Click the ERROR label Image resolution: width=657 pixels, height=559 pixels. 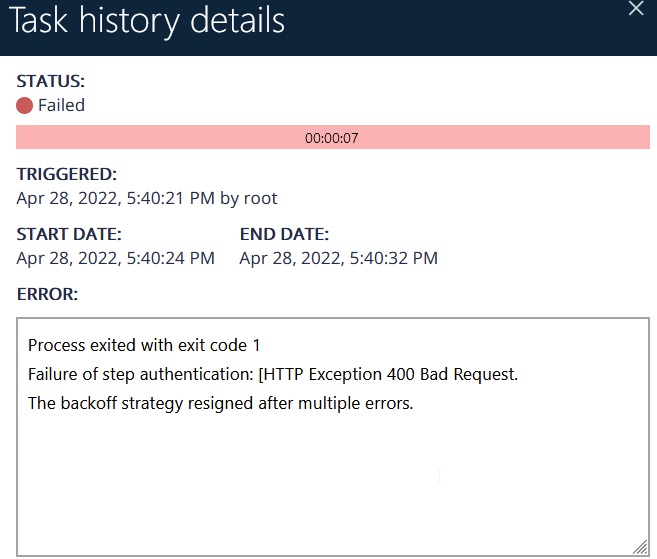(47, 294)
